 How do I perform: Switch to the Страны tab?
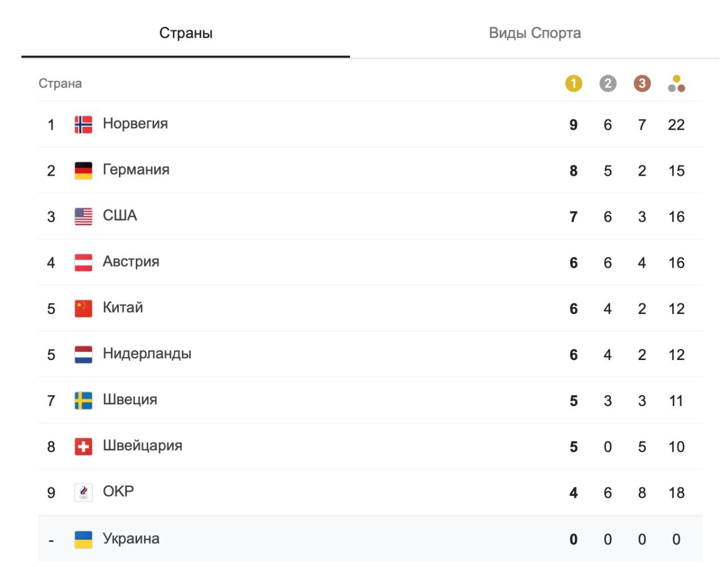click(x=186, y=33)
